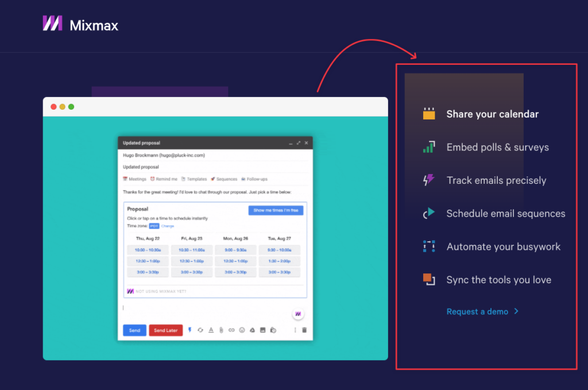The image size is (588, 390).
Task: Click the trash discard draft icon
Action: [x=304, y=330]
